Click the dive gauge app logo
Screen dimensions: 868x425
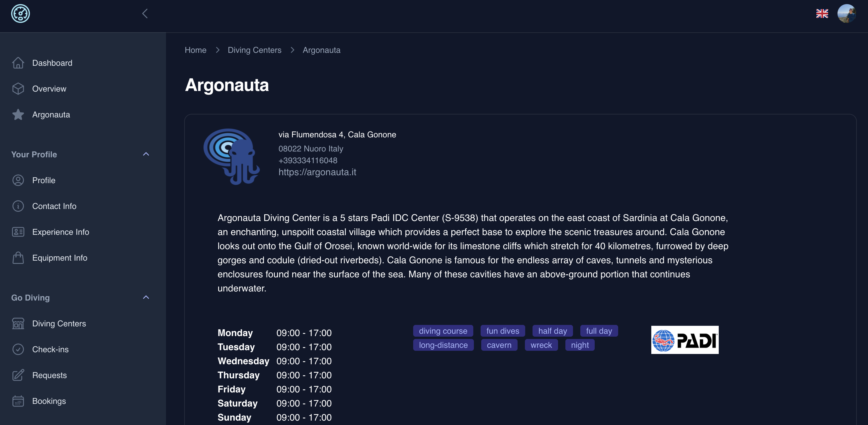pos(21,14)
